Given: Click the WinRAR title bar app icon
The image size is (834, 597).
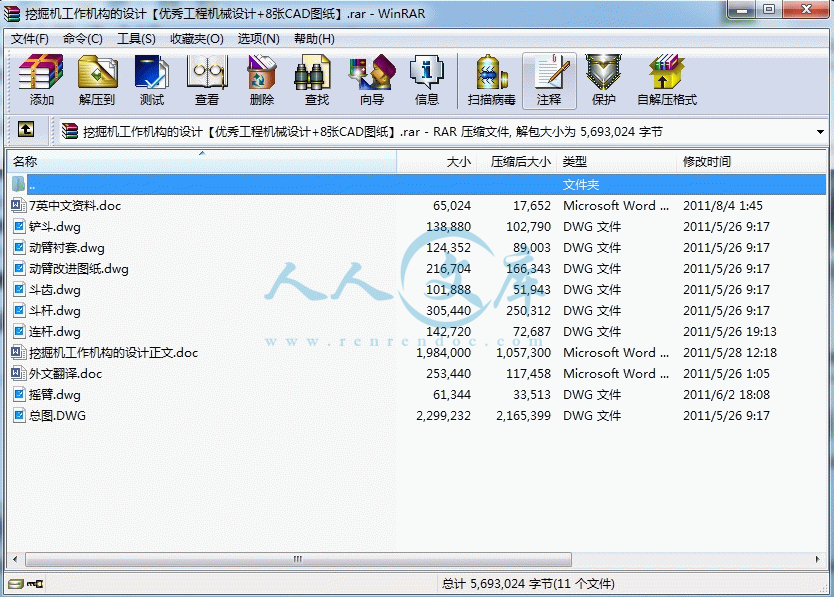Looking at the screenshot, I should click(x=12, y=14).
